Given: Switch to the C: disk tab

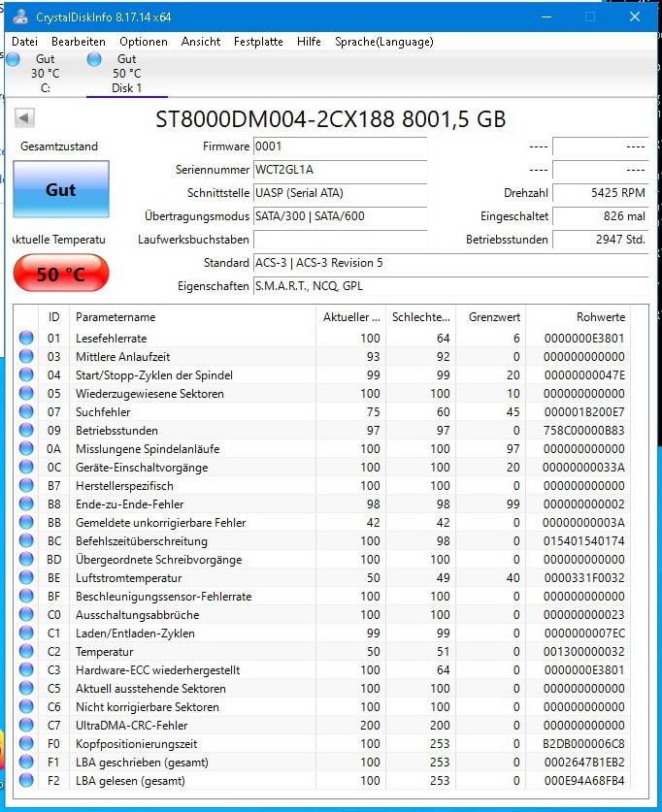Looking at the screenshot, I should [x=45, y=74].
